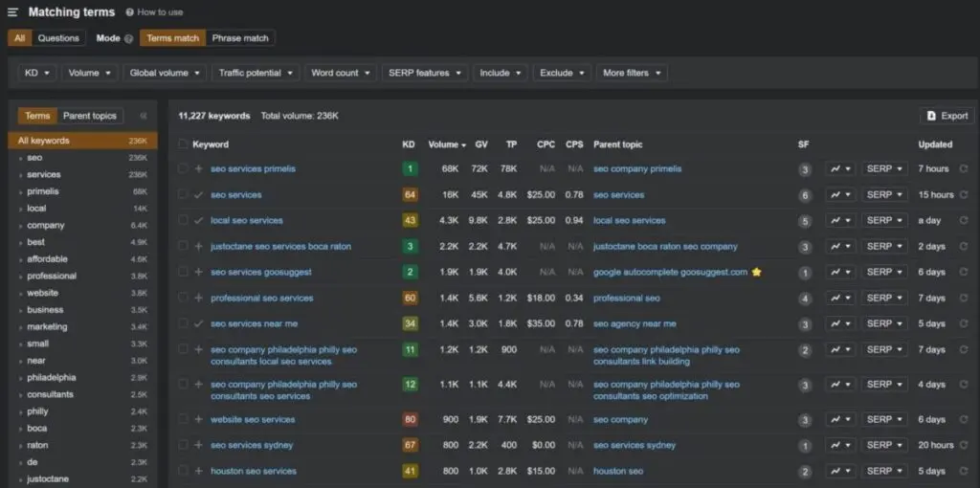Add 'professional seo services' with plus icon
The image size is (980, 488).
pyautogui.click(x=199, y=298)
